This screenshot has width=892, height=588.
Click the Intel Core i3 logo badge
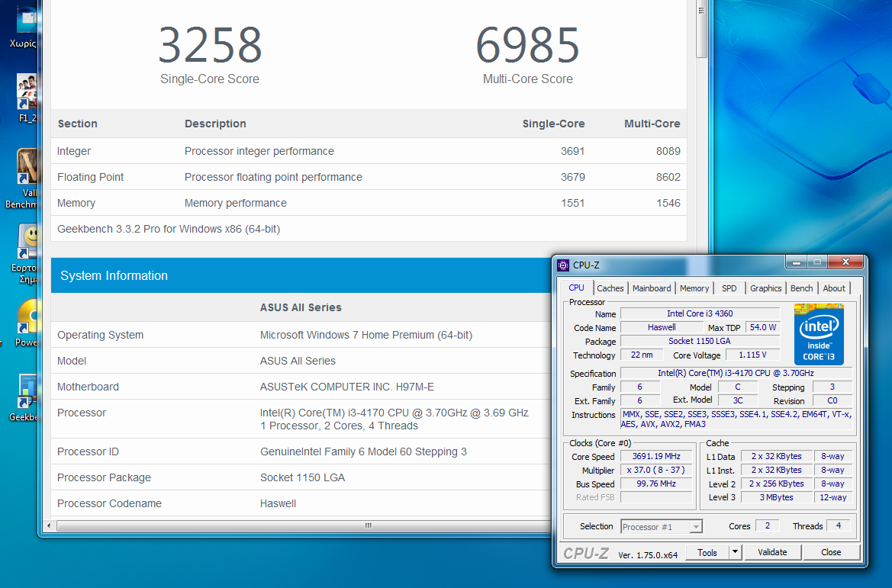point(819,334)
